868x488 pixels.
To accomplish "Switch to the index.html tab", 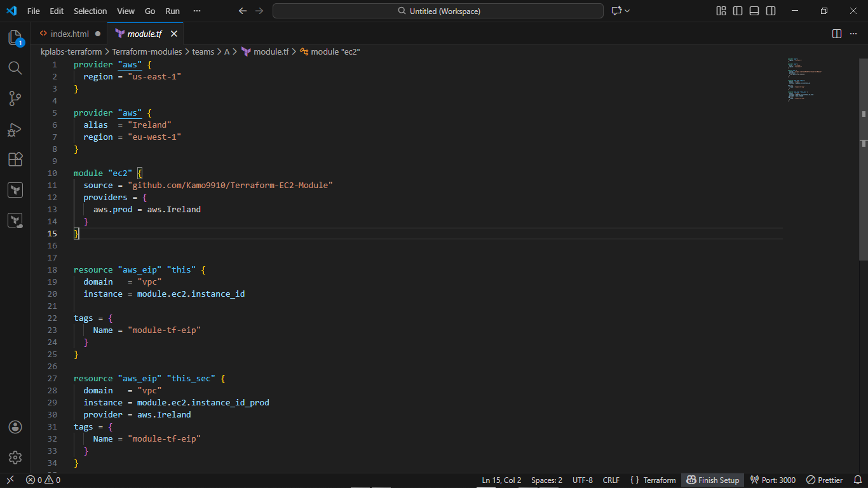I will tap(69, 34).
